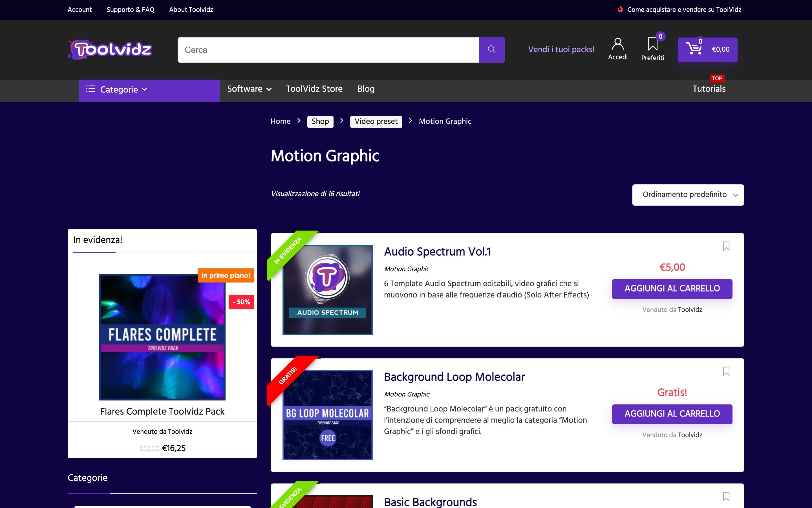The image size is (812, 508).
Task: Add Background Loop Molecolar to cart
Action: (672, 414)
